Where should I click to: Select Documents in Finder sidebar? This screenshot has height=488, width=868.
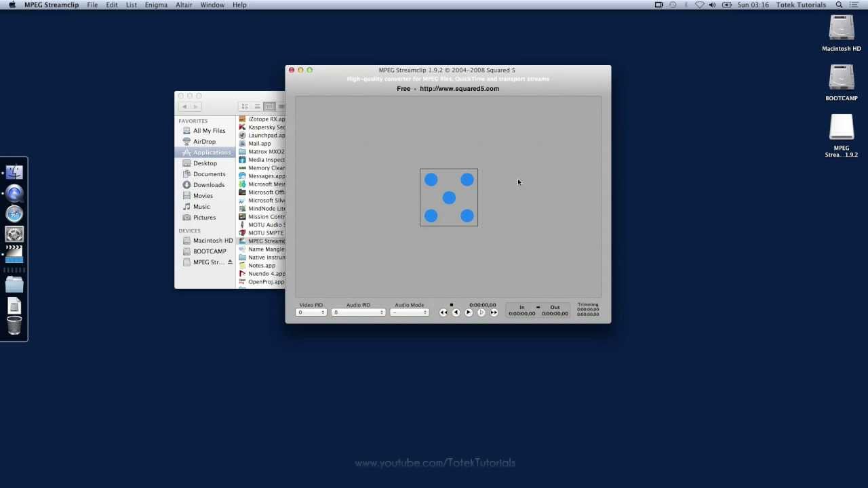pyautogui.click(x=209, y=174)
